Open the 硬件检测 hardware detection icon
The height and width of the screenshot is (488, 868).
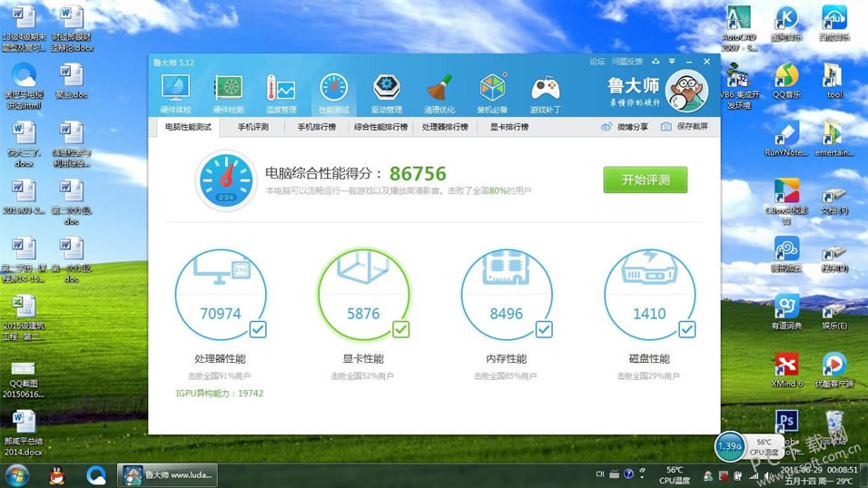[x=228, y=93]
